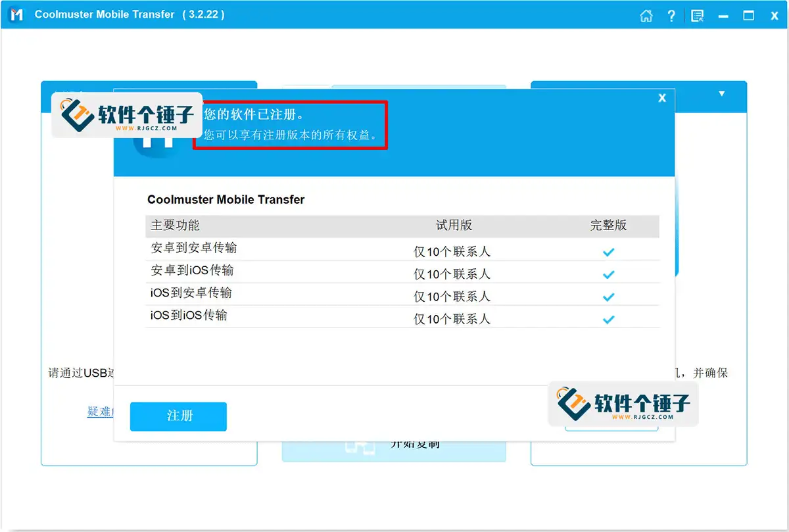Image resolution: width=789 pixels, height=532 pixels.
Task: Open help using the question mark icon
Action: click(671, 16)
